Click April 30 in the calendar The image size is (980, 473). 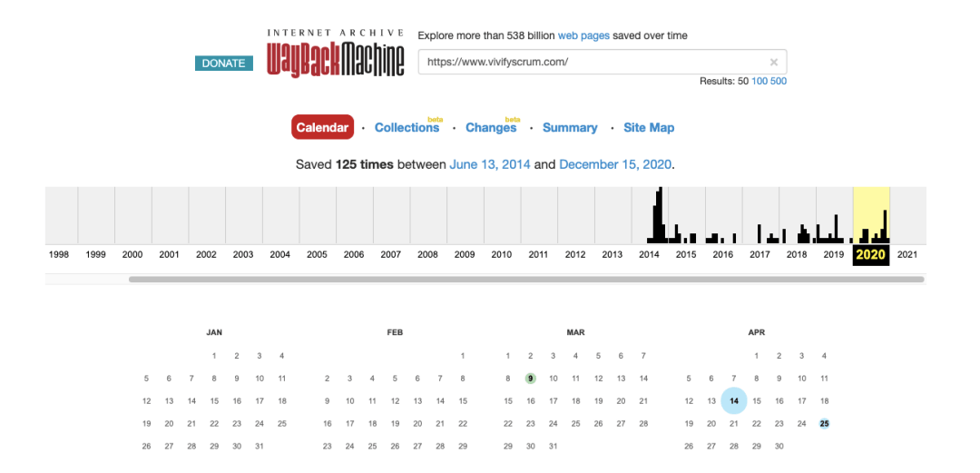(779, 447)
